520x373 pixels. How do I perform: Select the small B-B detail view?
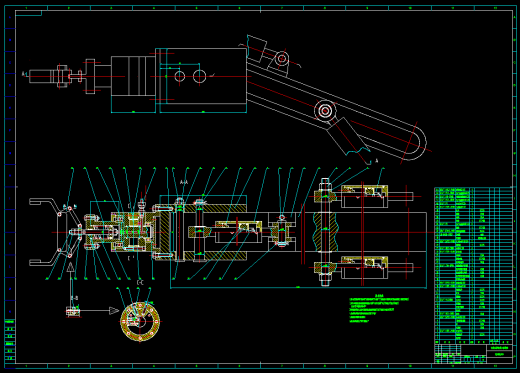click(x=73, y=312)
